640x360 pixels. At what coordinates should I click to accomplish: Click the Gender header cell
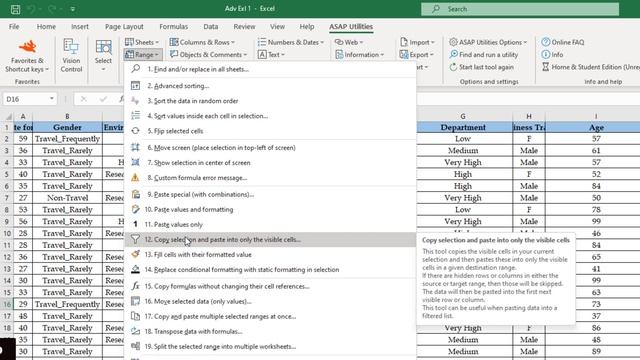pyautogui.click(x=67, y=127)
